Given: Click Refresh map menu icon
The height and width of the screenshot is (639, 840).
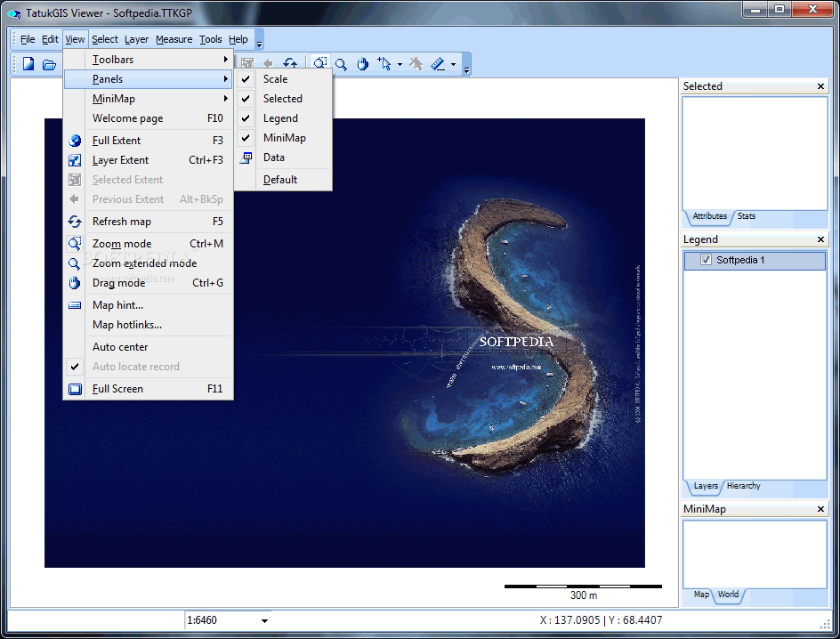Looking at the screenshot, I should (x=75, y=222).
